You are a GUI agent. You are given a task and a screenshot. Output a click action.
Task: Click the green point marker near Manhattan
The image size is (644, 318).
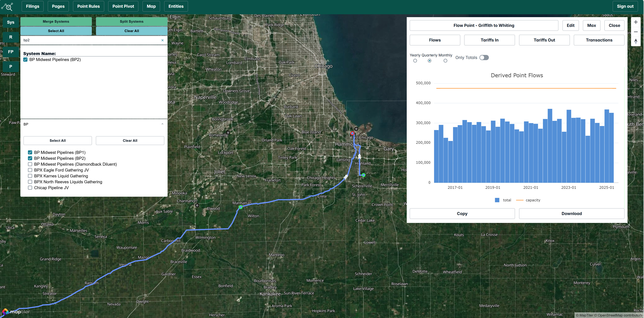(240, 207)
